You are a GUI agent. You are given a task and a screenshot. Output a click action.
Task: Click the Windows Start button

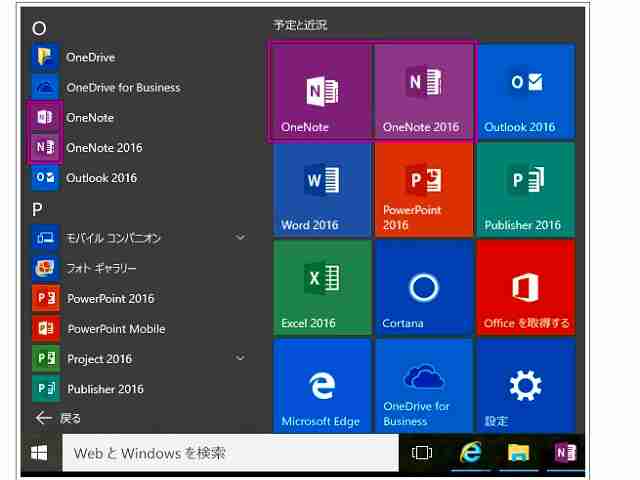[39, 453]
